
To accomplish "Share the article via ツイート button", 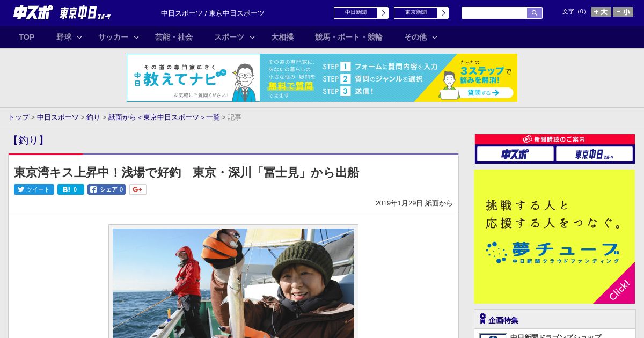I will pyautogui.click(x=34, y=189).
